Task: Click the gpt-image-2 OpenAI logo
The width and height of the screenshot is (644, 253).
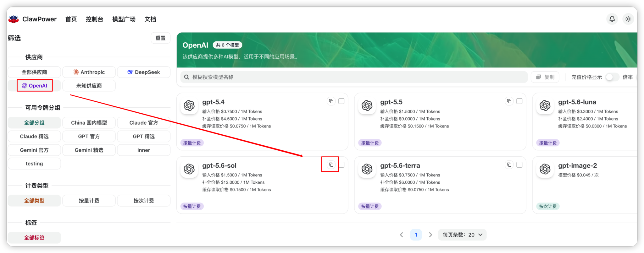Action: click(x=545, y=169)
